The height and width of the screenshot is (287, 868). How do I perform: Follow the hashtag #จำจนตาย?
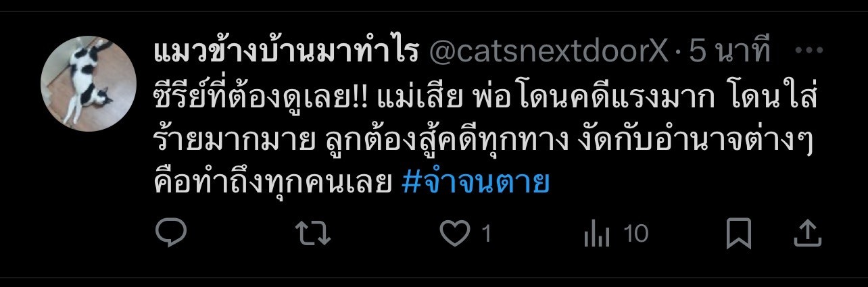coord(475,181)
